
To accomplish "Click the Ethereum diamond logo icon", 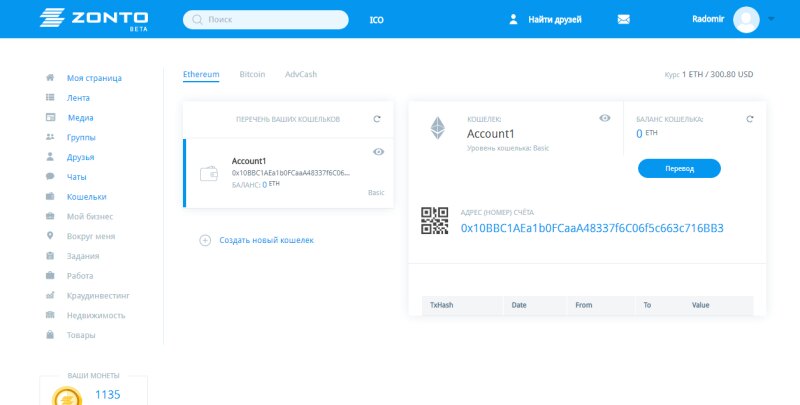I will point(437,128).
